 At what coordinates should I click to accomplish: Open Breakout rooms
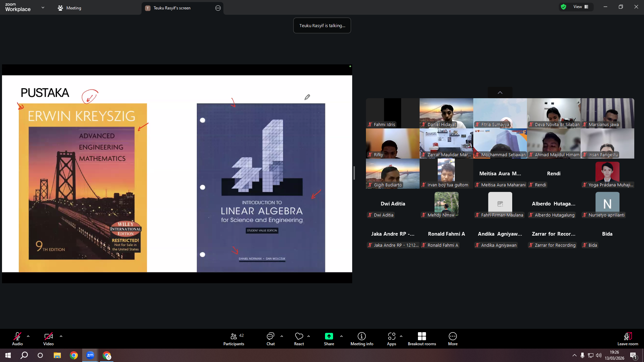(x=422, y=339)
